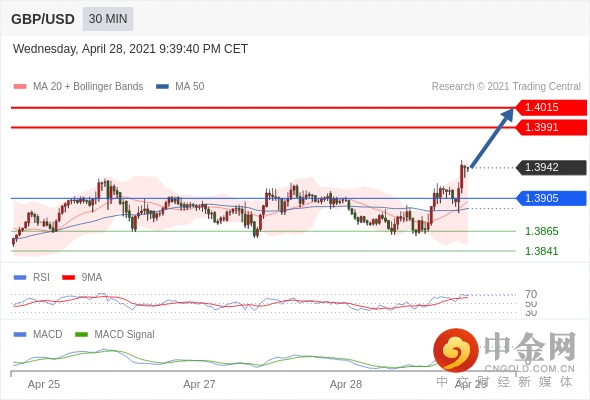Click the CNGOLD orange logo icon
The image size is (590, 400).
point(456,350)
